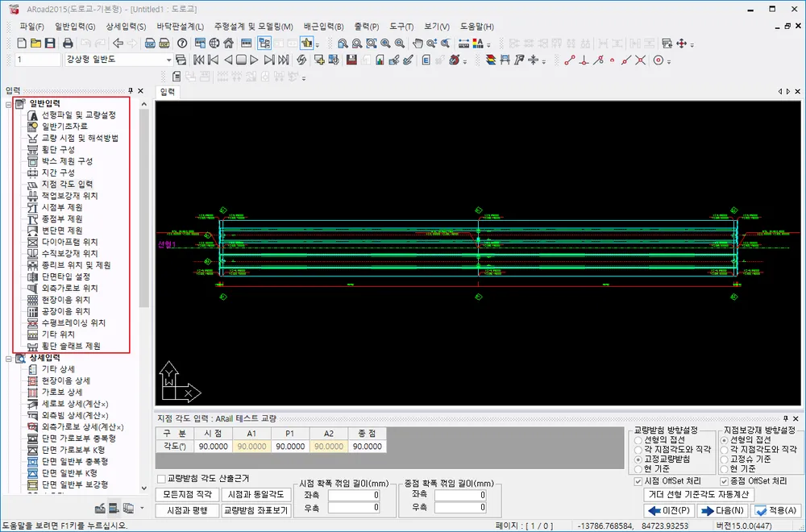
Task: Open the 도움말(H) menu
Action: tap(476, 27)
